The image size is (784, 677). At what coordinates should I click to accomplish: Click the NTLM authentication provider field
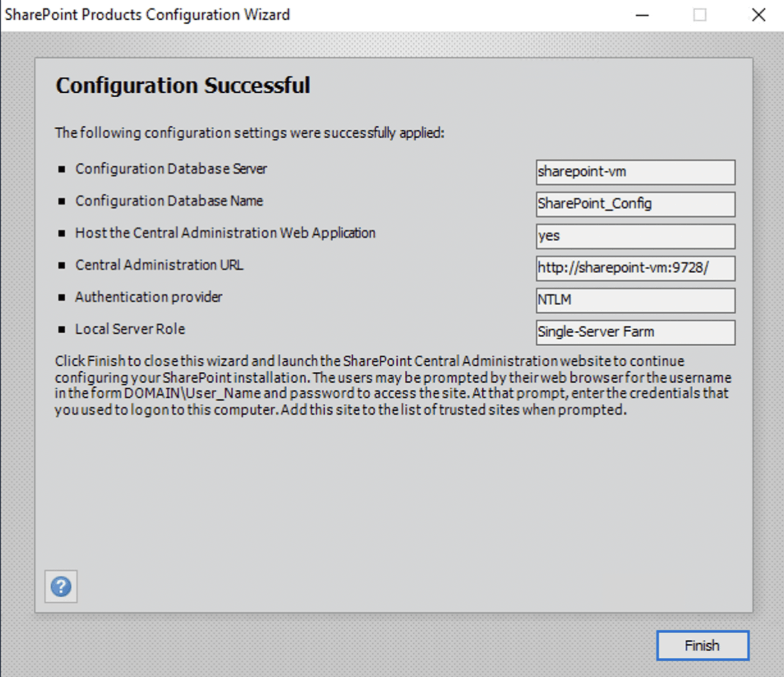click(636, 300)
